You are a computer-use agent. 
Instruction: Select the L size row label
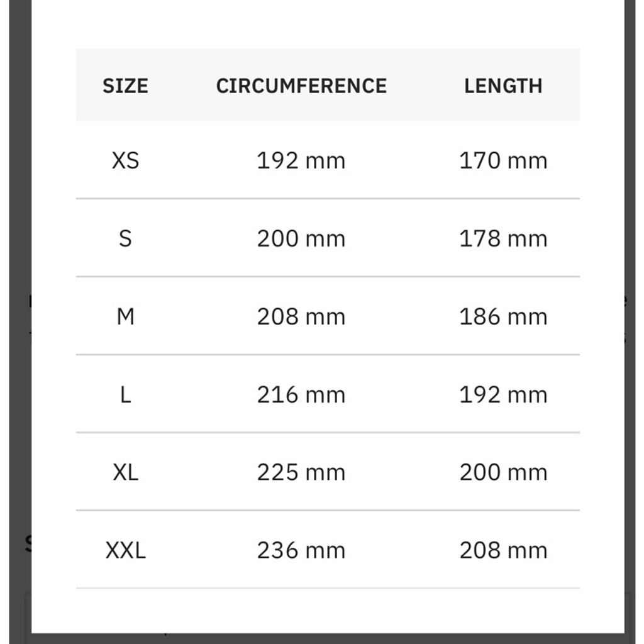pos(125,394)
